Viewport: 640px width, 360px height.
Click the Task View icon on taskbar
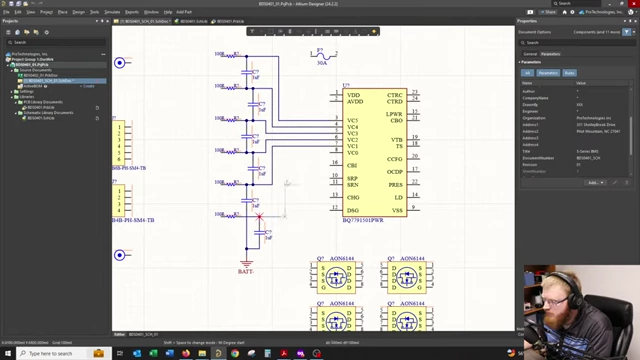pos(120,353)
